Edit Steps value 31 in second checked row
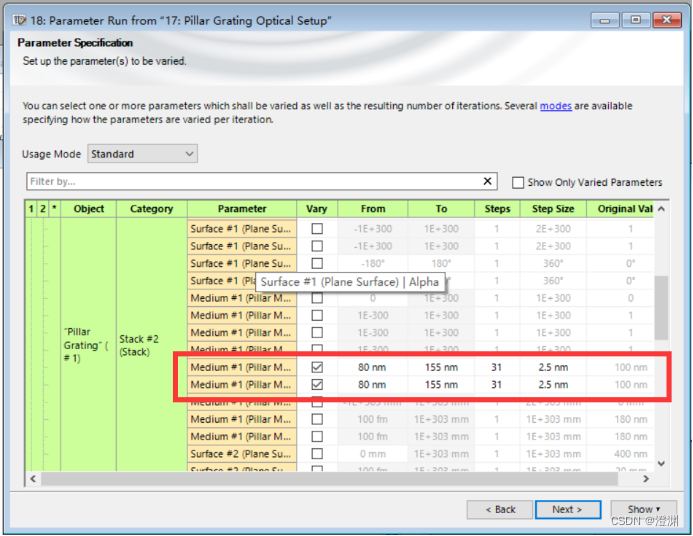The width and height of the screenshot is (693, 536). [x=497, y=384]
